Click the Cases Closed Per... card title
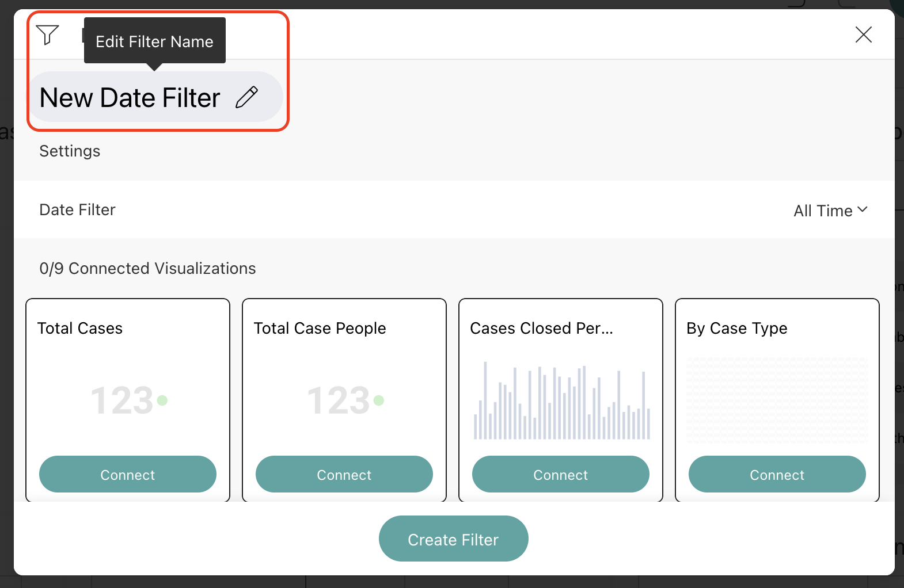 tap(541, 328)
